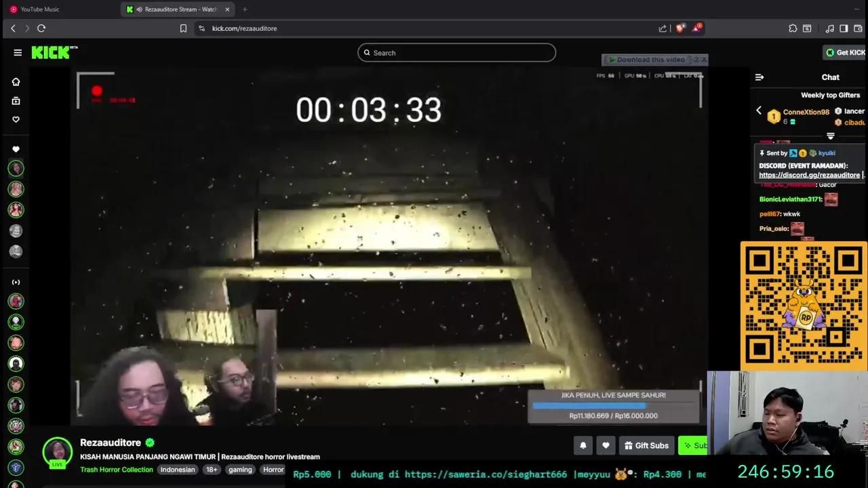Open a new browser tab
This screenshot has width=868, height=488.
[245, 9]
